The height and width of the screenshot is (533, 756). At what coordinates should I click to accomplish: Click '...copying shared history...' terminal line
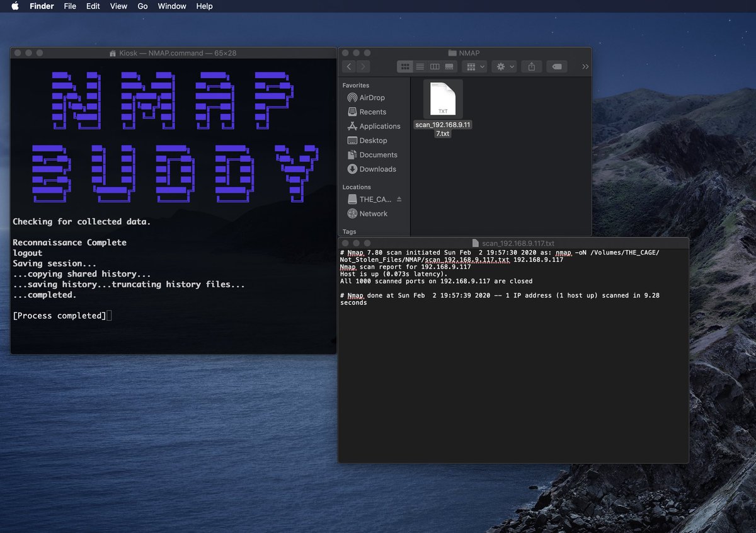point(82,274)
